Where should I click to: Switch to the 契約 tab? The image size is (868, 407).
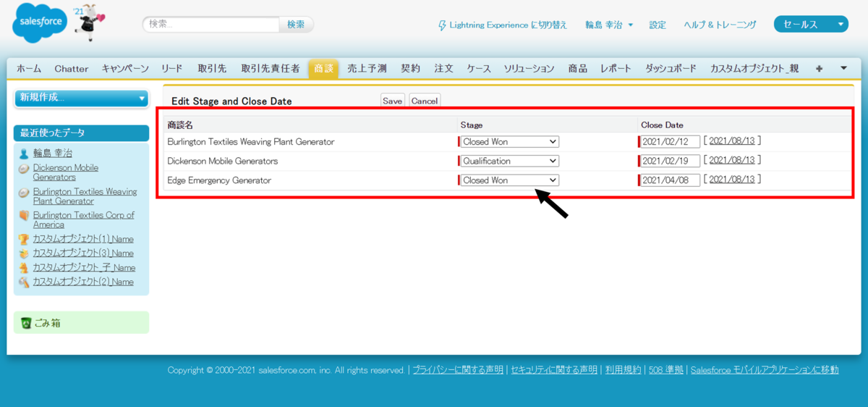point(410,69)
